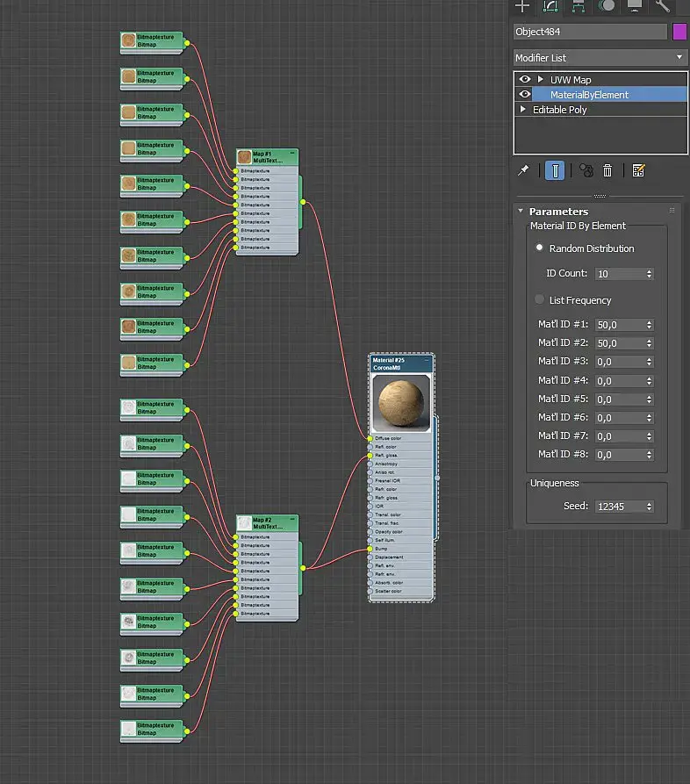Select Random Distribution radio button
This screenshot has height=784, width=690.
(x=540, y=248)
